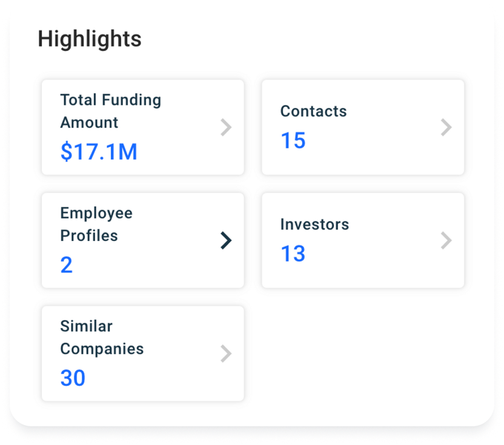Click the arrow icon beside Contacts
Image resolution: width=504 pixels, height=445 pixels.
point(446,127)
